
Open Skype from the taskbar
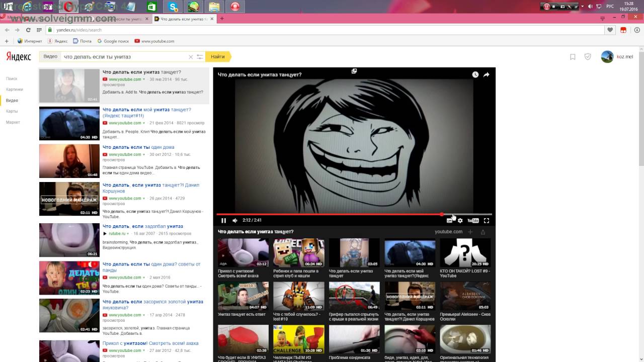click(x=174, y=7)
